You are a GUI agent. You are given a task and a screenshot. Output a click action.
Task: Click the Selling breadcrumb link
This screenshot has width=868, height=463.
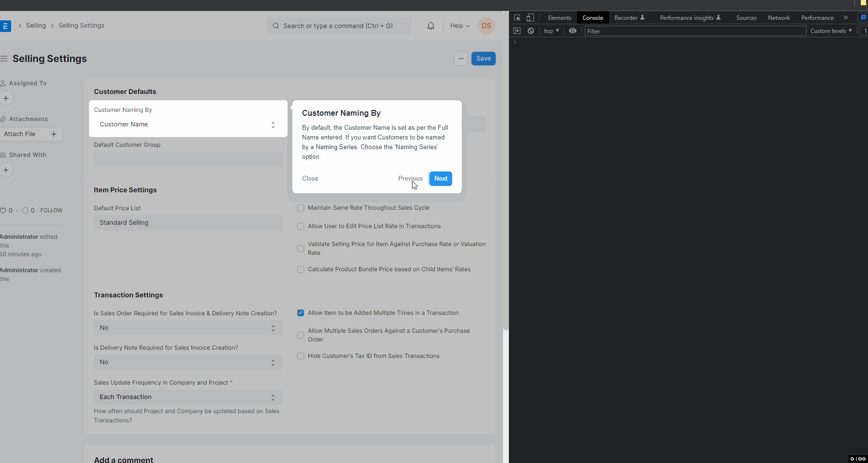point(36,26)
